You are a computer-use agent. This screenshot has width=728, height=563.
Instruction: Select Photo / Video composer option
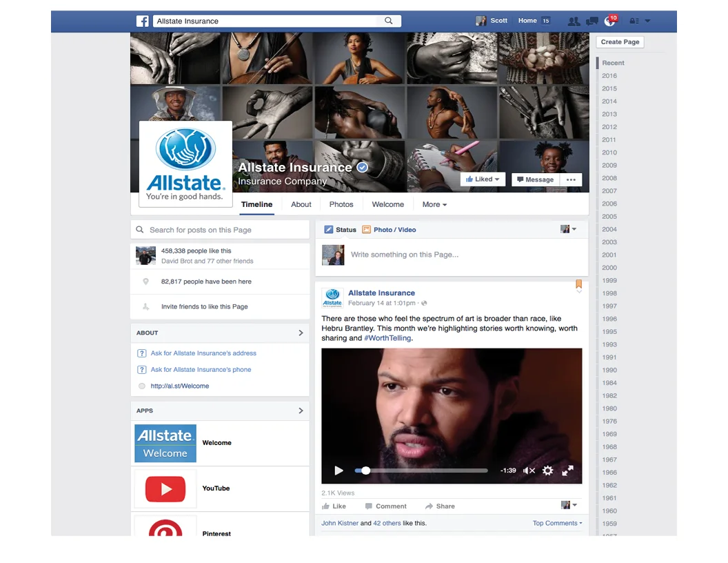pyautogui.click(x=389, y=230)
